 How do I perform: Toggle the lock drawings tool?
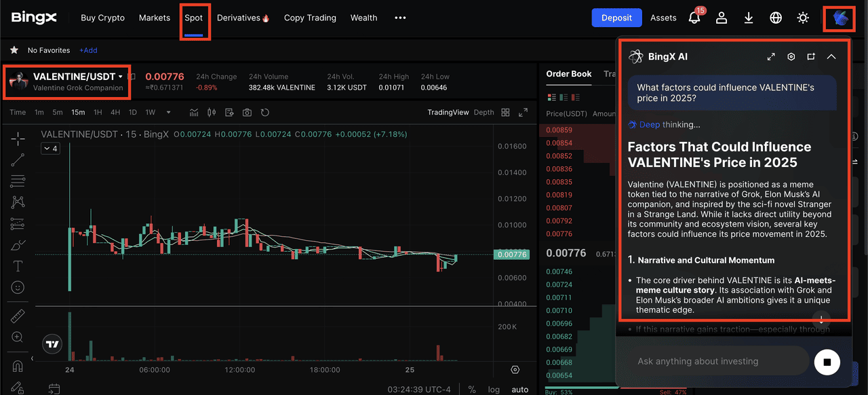click(18, 388)
